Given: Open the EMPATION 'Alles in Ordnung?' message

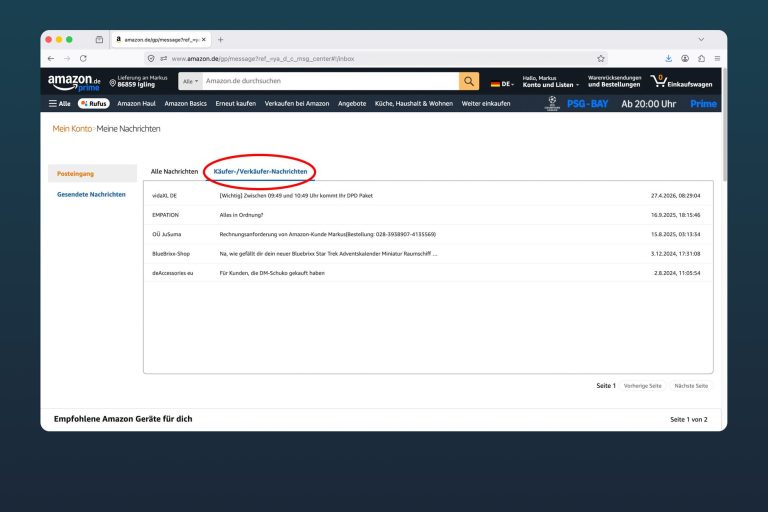Looking at the screenshot, I should pos(428,215).
